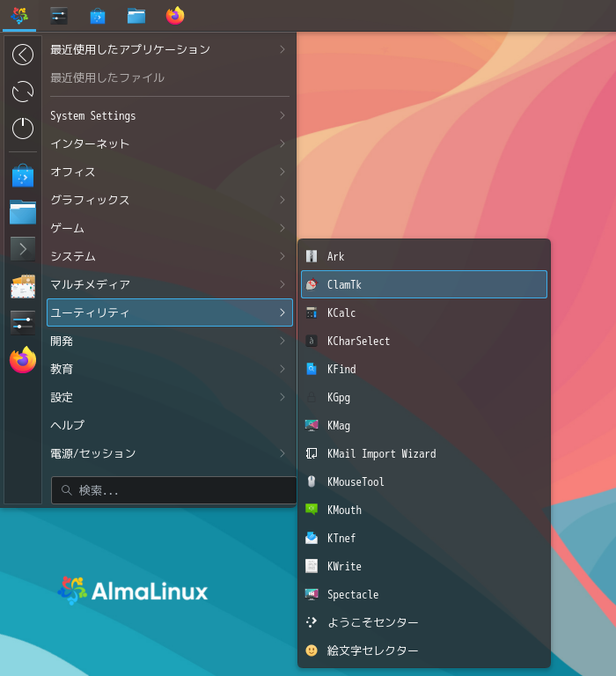Expand System Settings submenu arrow
616x676 pixels.
pos(282,115)
